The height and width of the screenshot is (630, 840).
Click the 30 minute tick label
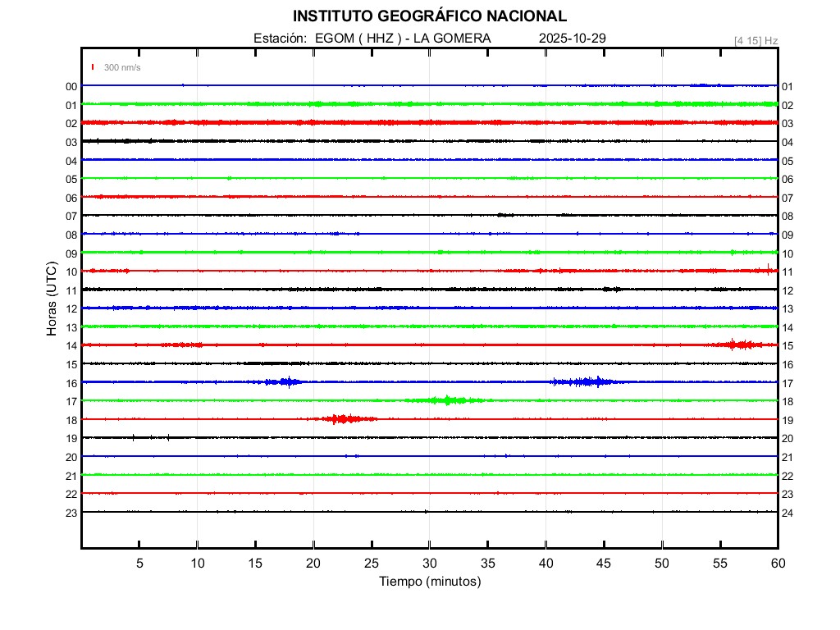coord(429,563)
